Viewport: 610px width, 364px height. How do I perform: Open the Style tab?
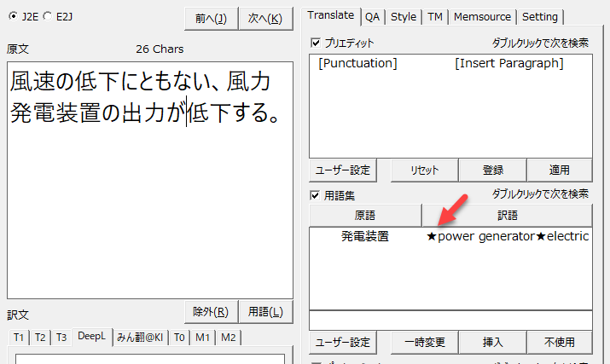point(404,17)
